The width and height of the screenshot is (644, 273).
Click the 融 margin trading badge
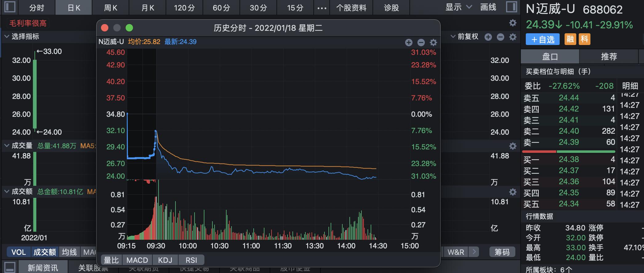click(570, 39)
